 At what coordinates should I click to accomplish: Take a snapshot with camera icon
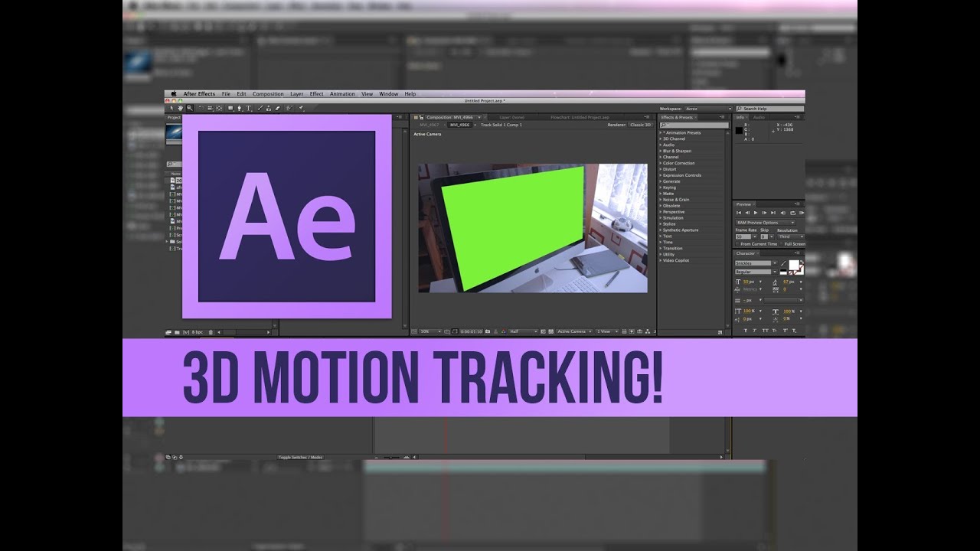tap(488, 331)
